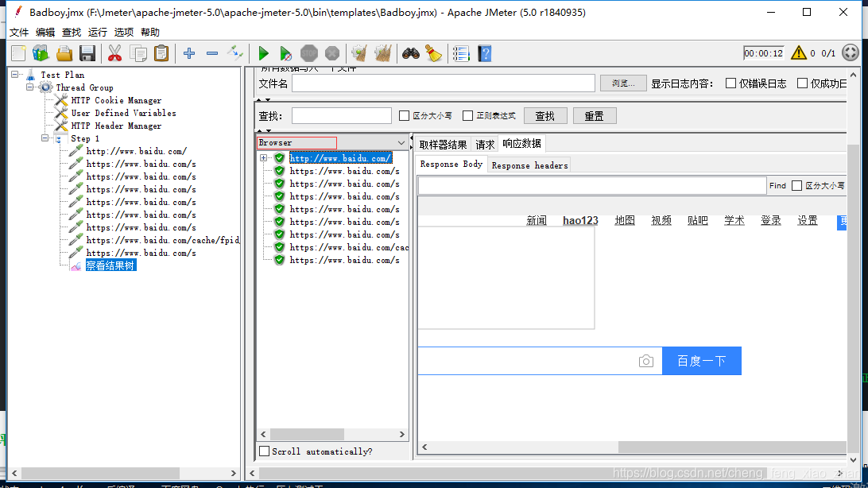Copy the selected element

(138, 54)
